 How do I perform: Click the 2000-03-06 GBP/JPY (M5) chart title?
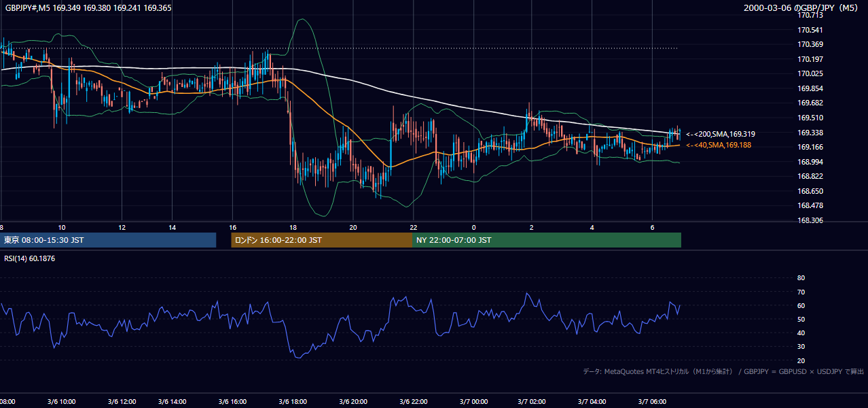coord(801,8)
